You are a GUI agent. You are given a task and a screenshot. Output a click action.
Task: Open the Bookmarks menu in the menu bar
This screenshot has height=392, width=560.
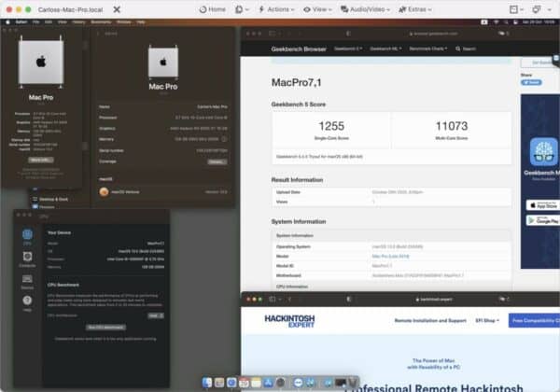point(101,22)
